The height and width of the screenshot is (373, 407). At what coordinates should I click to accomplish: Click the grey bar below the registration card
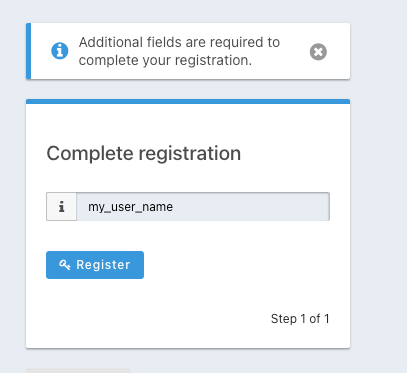(x=78, y=370)
